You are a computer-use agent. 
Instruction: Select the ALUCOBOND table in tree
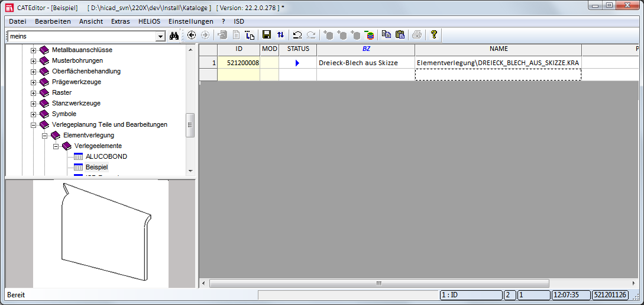[x=106, y=156]
